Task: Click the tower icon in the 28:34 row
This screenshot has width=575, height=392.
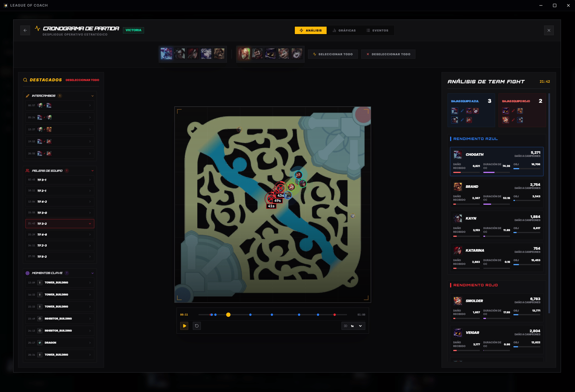Action: [40, 355]
